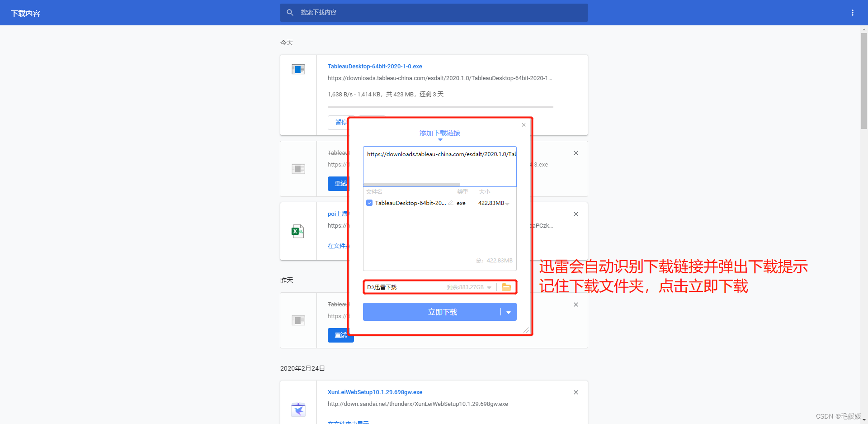The width and height of the screenshot is (868, 424).
Task: Click the search downloads input field
Action: pyautogui.click(x=434, y=13)
